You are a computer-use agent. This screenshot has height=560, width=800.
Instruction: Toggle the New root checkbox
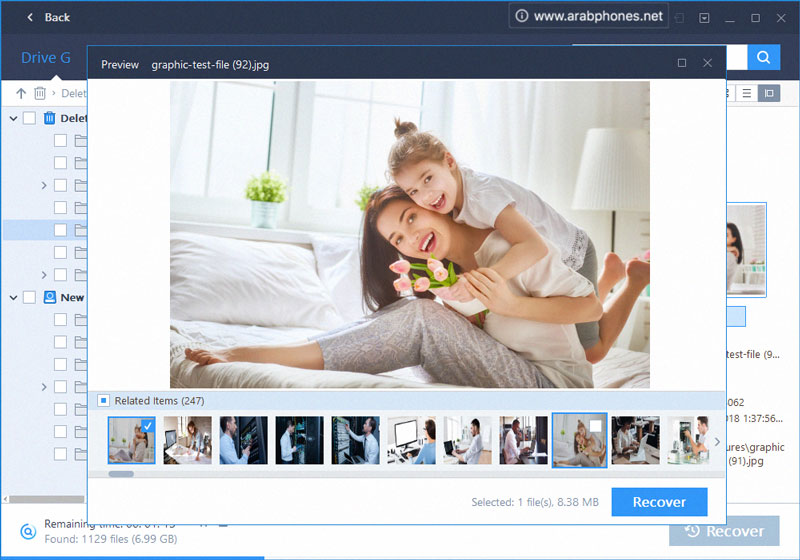pyautogui.click(x=30, y=297)
